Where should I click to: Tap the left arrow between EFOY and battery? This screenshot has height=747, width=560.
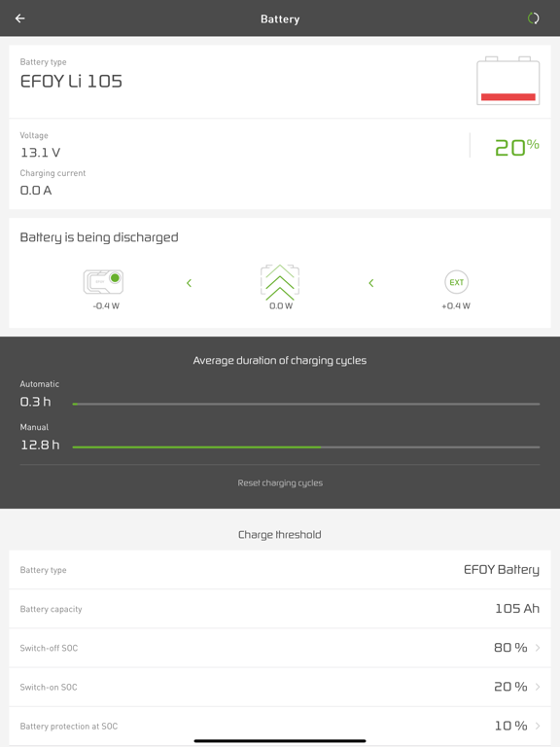click(189, 283)
